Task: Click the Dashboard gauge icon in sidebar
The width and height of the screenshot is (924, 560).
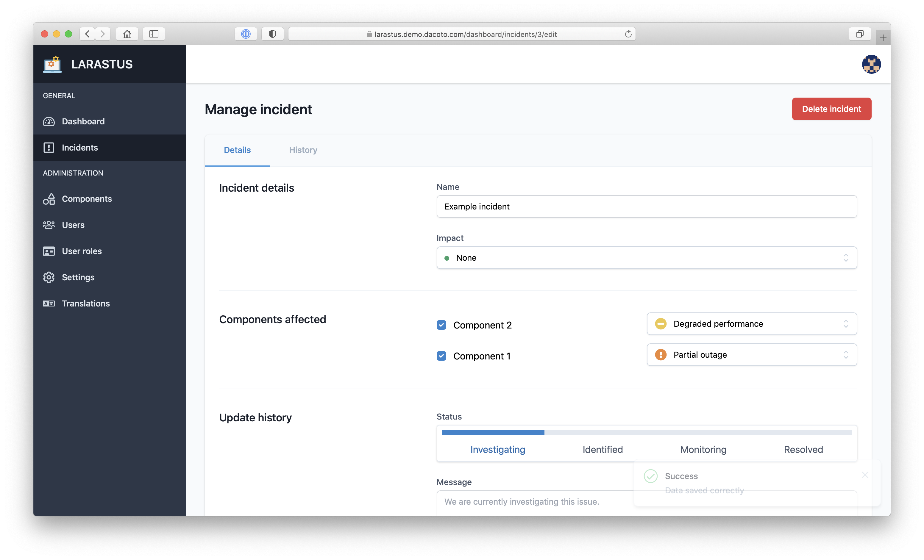Action: (x=49, y=121)
